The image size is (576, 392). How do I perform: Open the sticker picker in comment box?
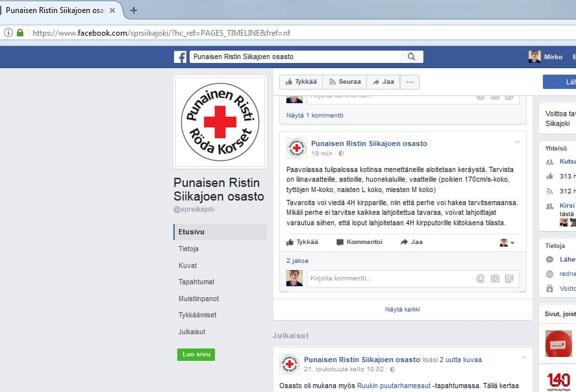point(509,278)
